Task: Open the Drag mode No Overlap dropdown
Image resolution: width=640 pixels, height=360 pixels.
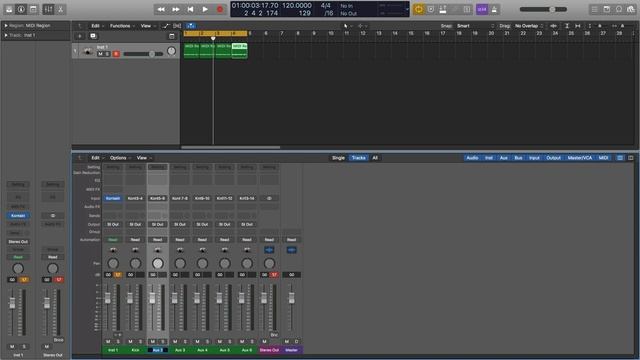Action: tap(528, 26)
